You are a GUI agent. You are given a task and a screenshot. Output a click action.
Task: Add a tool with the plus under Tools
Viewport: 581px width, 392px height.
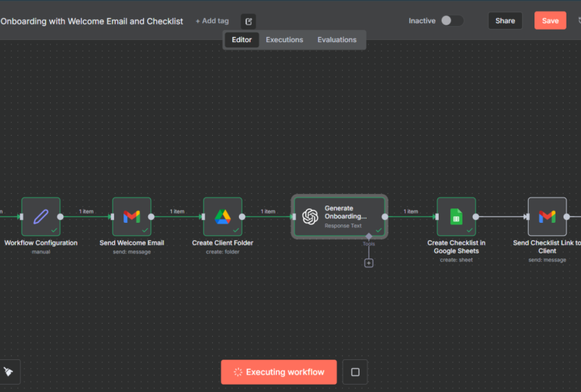(369, 263)
